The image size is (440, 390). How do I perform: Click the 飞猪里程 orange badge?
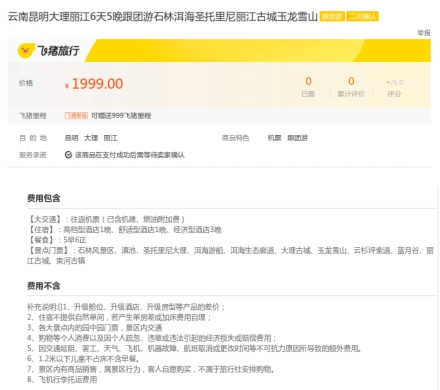(x=76, y=116)
